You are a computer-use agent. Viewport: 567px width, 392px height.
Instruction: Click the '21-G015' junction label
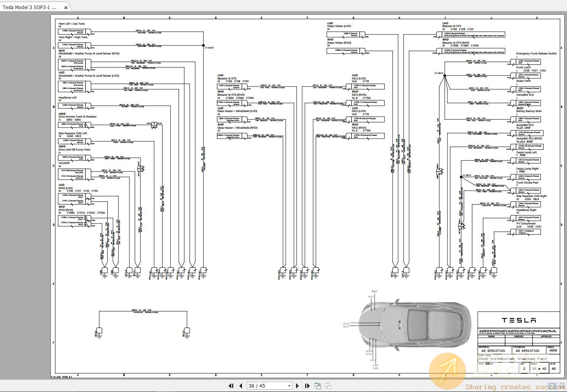point(466,175)
